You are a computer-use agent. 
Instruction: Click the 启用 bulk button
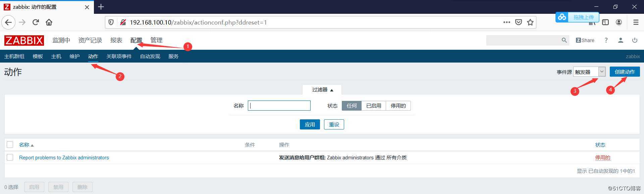pyautogui.click(x=34, y=187)
